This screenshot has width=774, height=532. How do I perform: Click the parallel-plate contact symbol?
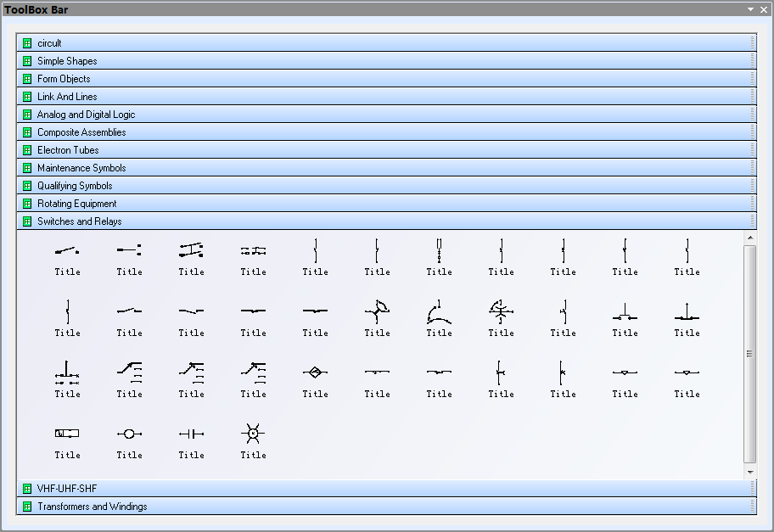point(191,434)
